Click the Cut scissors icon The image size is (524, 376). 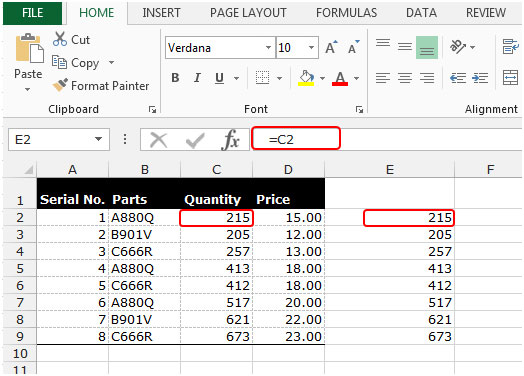tap(60, 39)
